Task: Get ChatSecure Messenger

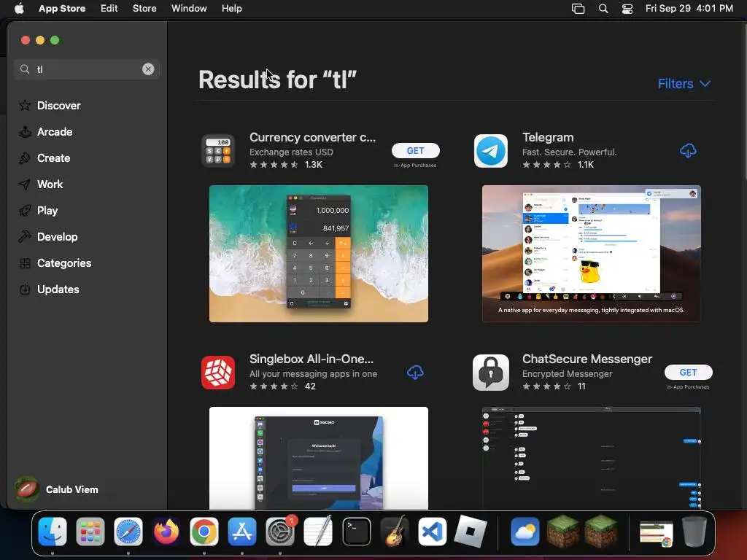Action: 689,373
